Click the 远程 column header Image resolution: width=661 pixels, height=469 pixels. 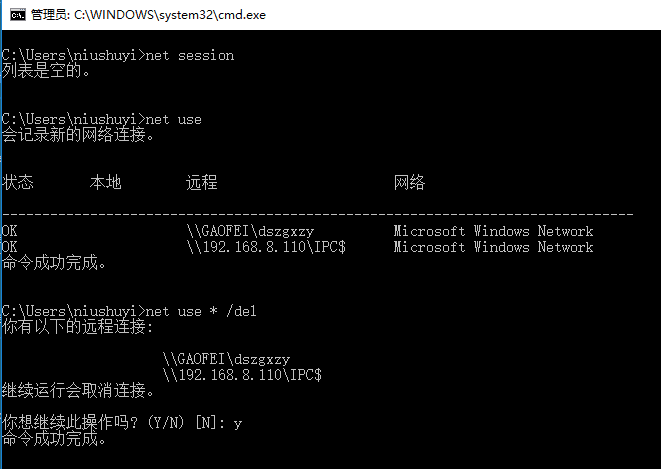point(202,182)
